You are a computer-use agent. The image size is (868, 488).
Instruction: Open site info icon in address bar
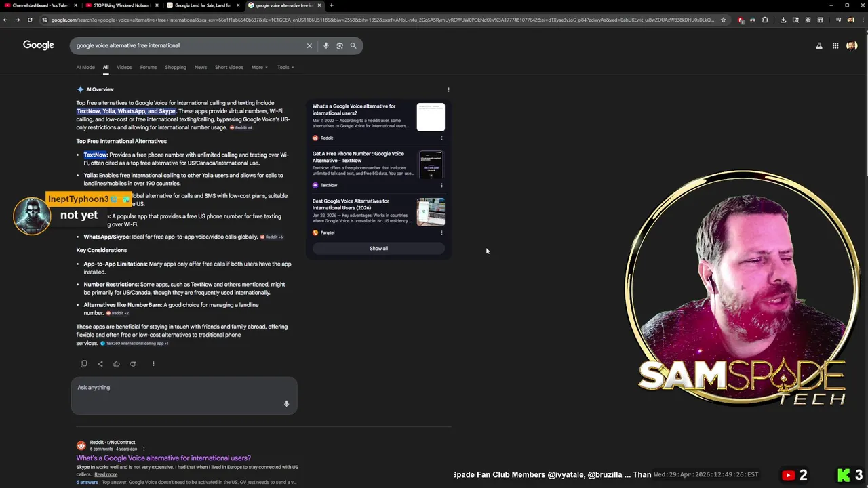point(45,20)
